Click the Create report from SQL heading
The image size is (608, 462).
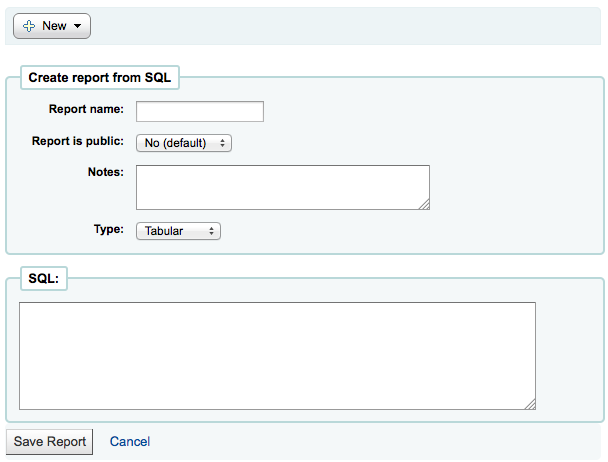click(100, 78)
